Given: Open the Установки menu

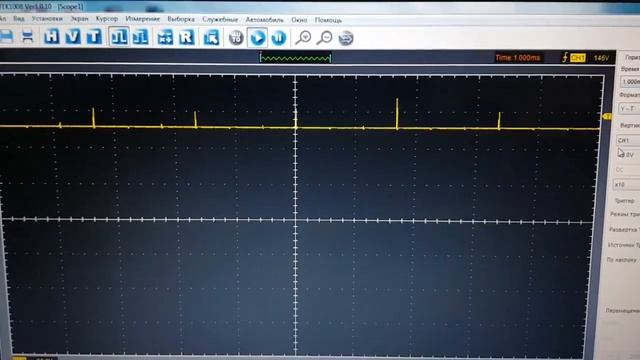Looking at the screenshot, I should point(47,18).
